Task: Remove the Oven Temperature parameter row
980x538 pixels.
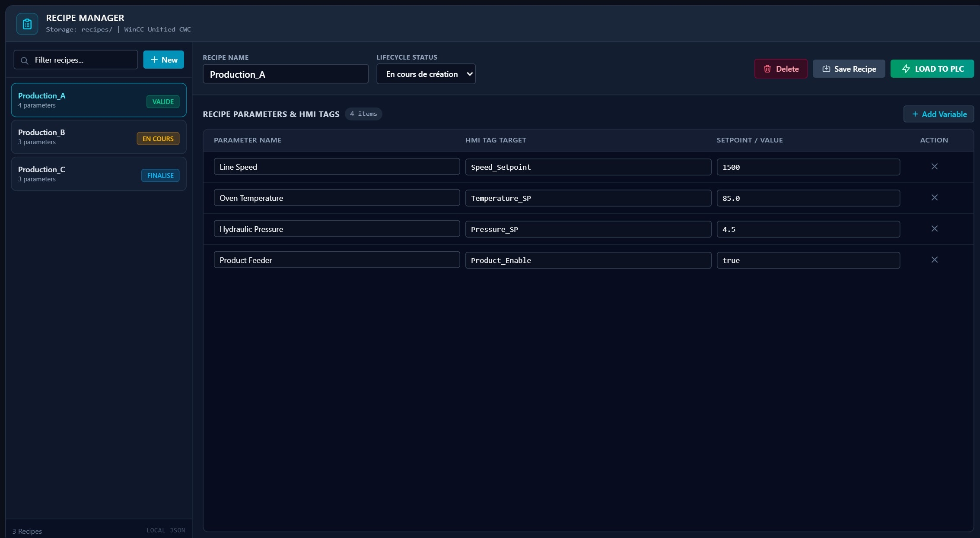Action: click(x=934, y=198)
